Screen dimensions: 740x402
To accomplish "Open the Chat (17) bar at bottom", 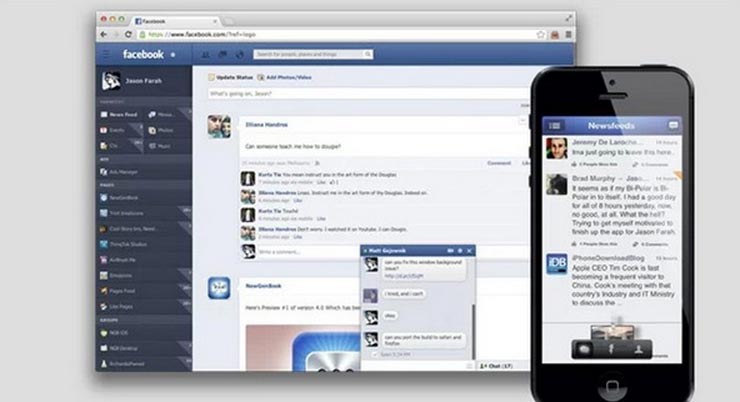I will click(501, 366).
